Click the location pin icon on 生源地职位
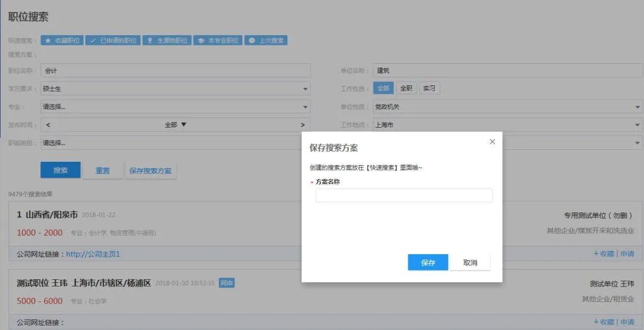Image resolution: width=644 pixels, height=330 pixels. coord(150,40)
